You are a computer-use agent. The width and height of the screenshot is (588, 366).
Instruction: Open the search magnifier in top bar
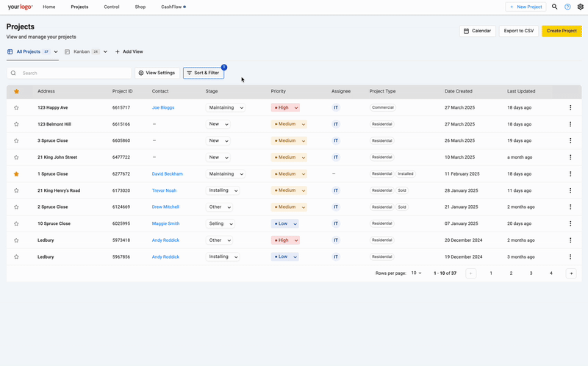555,7
